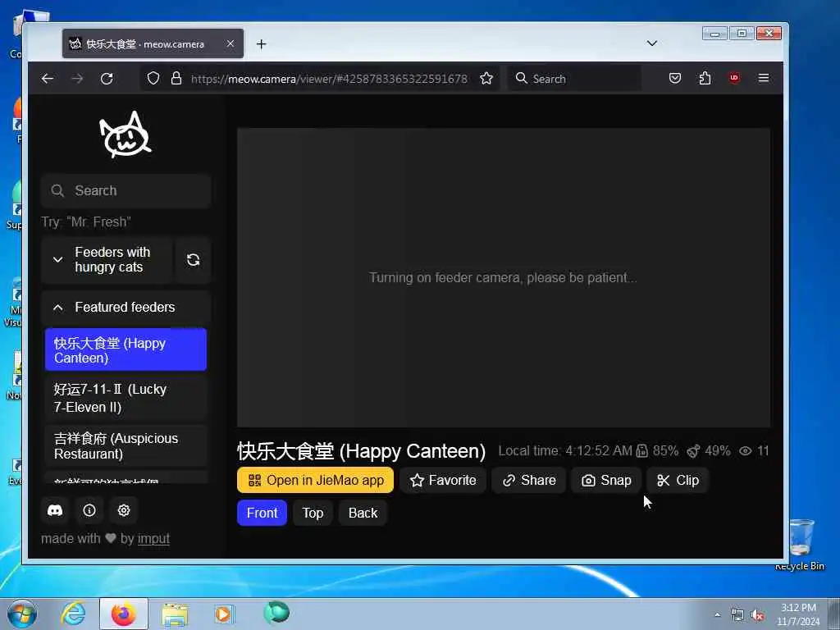Screen dimensions: 840x630
Task: Open Firefox tracking protection shield
Action: pyautogui.click(x=153, y=79)
